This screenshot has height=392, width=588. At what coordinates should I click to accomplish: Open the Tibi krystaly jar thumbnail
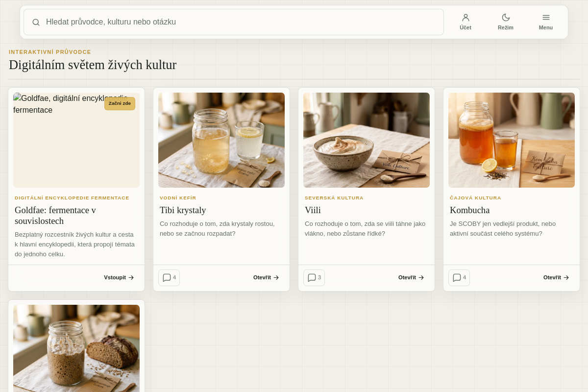click(221, 140)
